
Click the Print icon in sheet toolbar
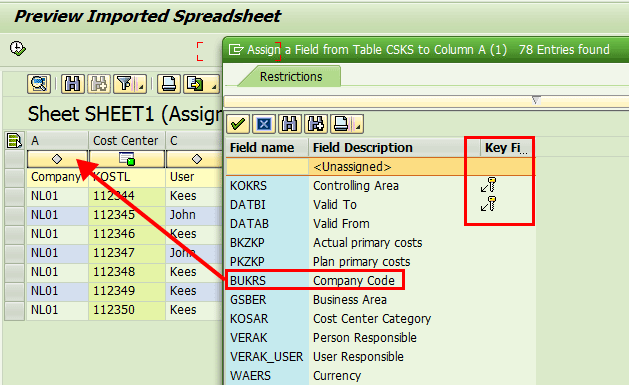pos(168,84)
